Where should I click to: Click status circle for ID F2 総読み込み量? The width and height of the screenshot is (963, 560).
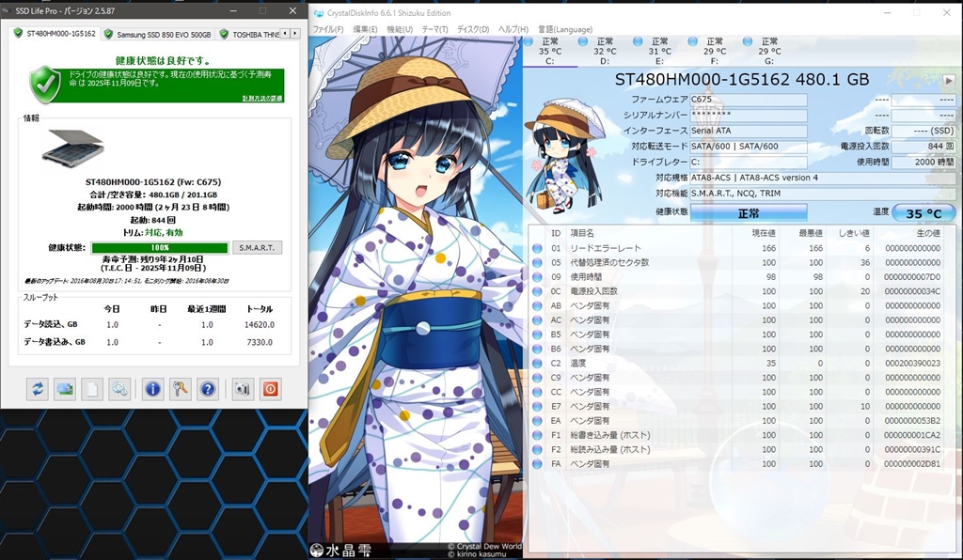(x=537, y=449)
